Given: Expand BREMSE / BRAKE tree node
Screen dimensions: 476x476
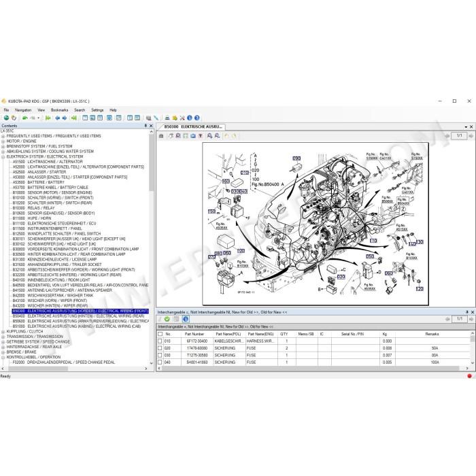Looking at the screenshot, I should click(x=3, y=352).
